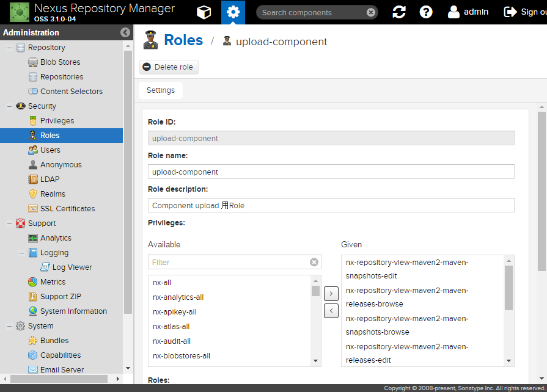The height and width of the screenshot is (392, 547).
Task: Select the Administration gear icon in header
Action: pyautogui.click(x=233, y=12)
